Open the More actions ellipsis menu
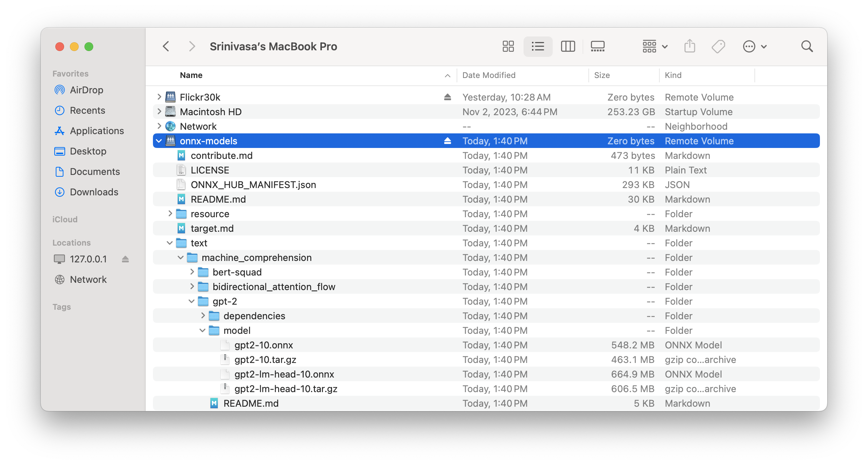868x465 pixels. [754, 46]
